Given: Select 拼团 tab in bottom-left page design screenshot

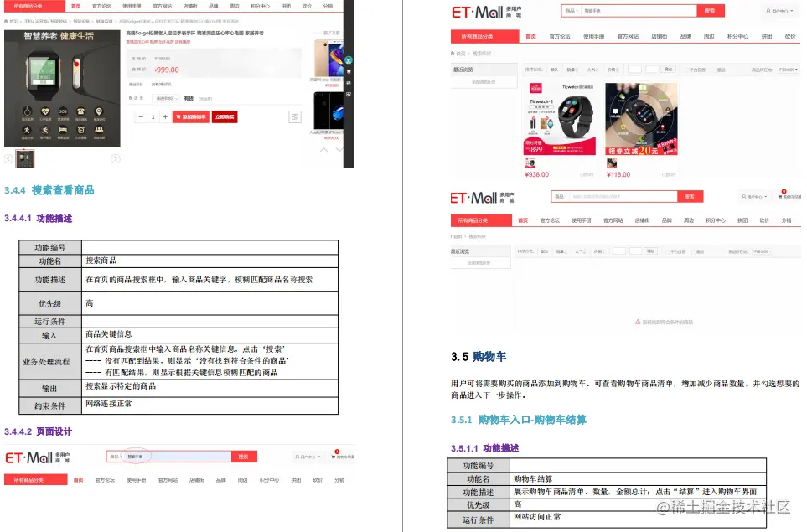Looking at the screenshot, I should point(296,480).
